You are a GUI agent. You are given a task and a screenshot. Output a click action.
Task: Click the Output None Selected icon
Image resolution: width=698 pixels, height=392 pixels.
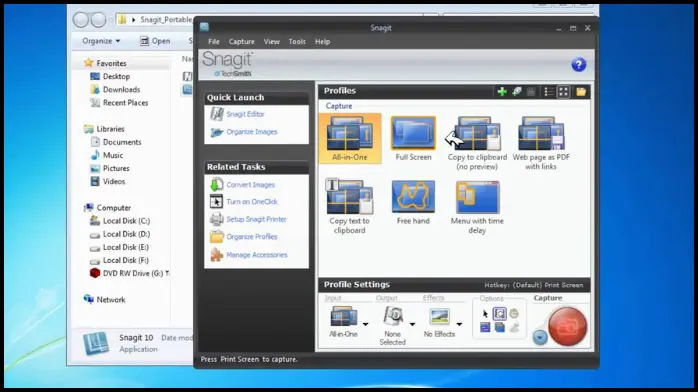pos(393,316)
